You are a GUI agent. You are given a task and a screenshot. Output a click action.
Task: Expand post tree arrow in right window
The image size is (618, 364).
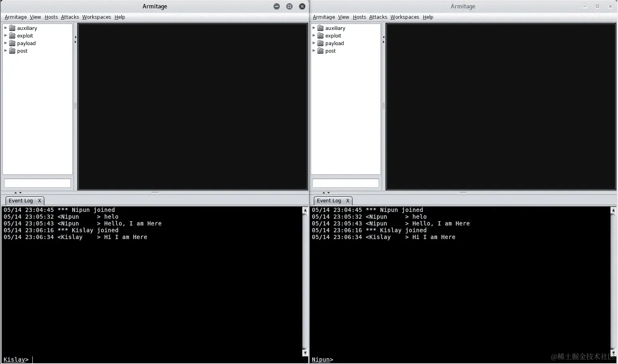pyautogui.click(x=314, y=51)
